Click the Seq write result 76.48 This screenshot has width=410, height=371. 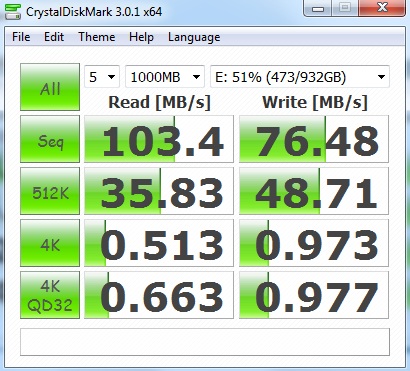pyautogui.click(x=314, y=139)
